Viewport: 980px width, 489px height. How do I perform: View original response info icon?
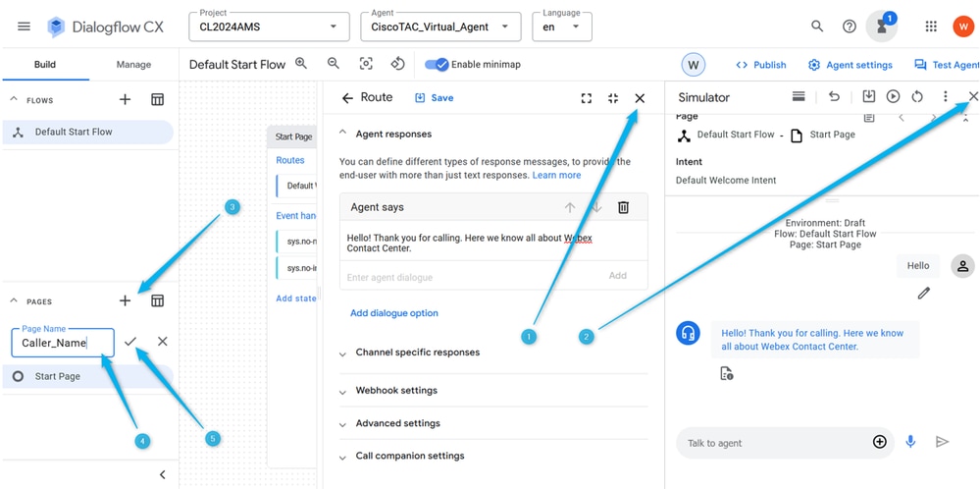[726, 374]
